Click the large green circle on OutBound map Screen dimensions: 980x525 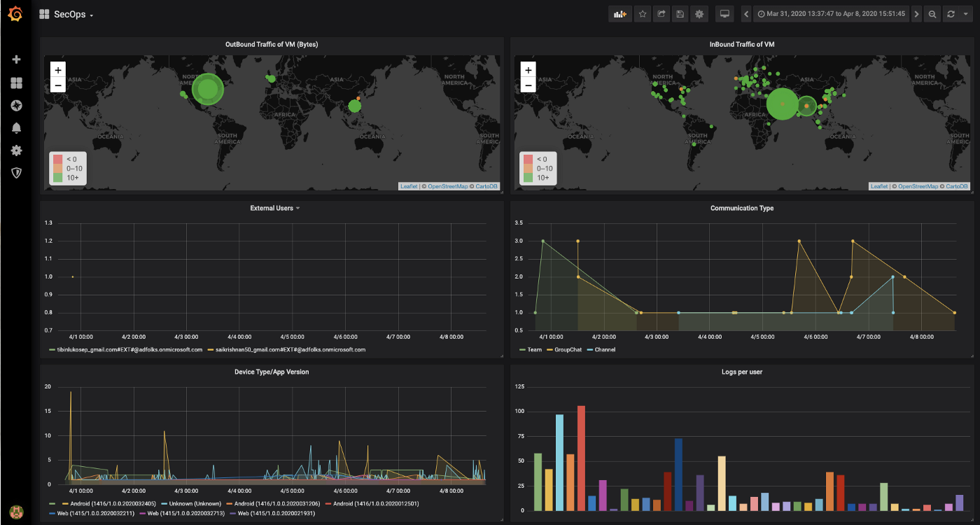[x=208, y=89]
